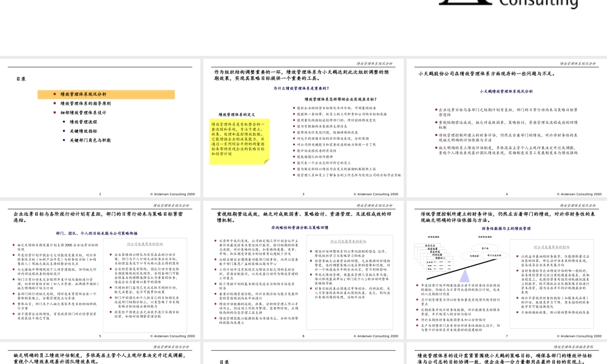Click blue heading 非战略性的资源分配与策略回馈
Viewport: 607px width, 364px height.
tap(300, 228)
